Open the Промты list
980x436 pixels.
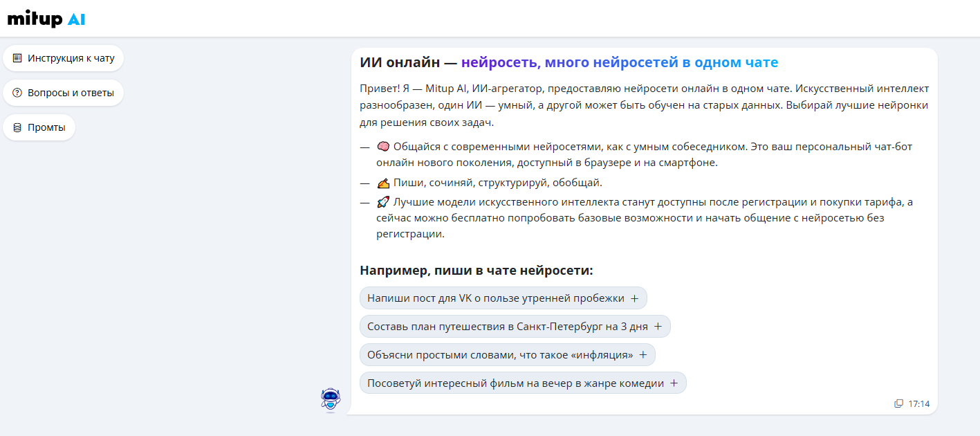(39, 127)
